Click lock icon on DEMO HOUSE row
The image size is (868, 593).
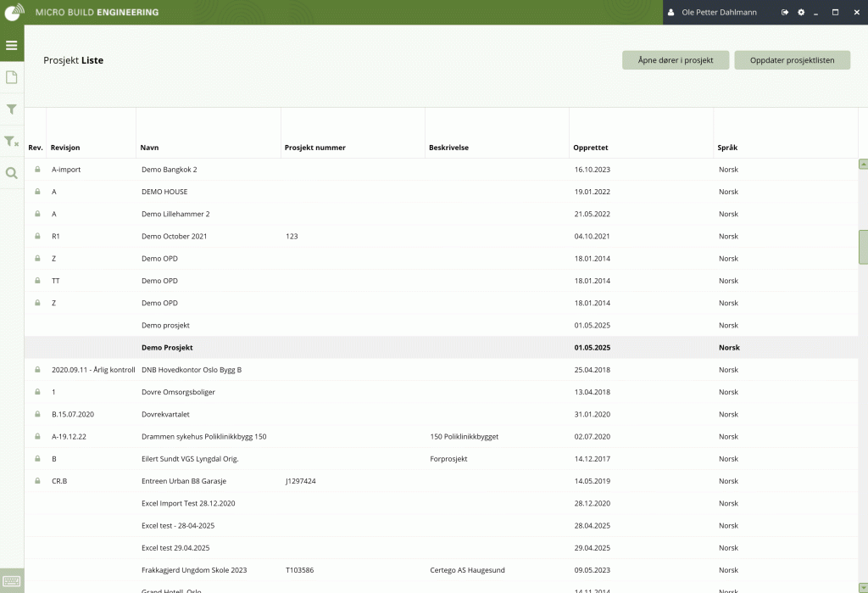(37, 191)
